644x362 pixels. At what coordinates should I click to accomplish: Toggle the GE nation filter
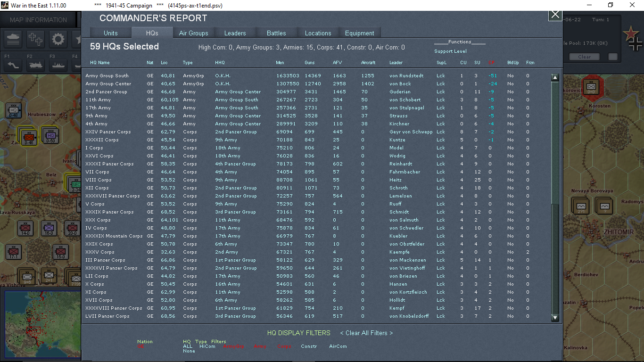(x=140, y=347)
